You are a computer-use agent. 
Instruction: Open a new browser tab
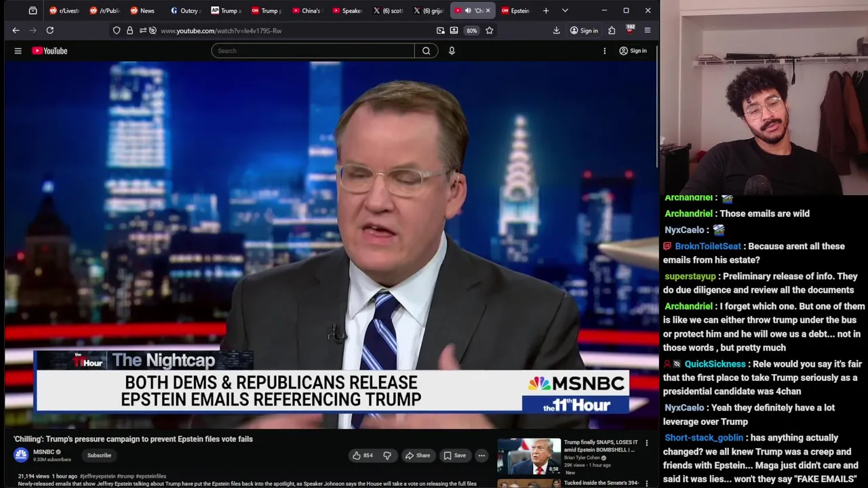tap(546, 11)
